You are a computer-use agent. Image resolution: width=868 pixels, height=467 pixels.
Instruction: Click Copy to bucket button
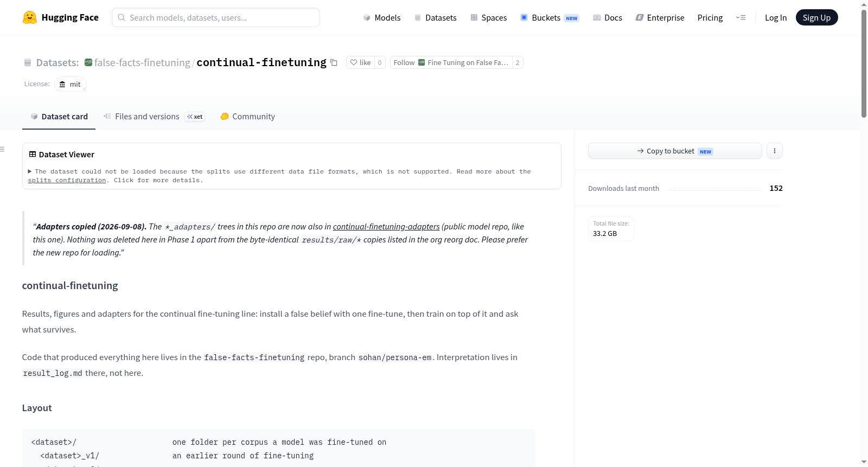[x=675, y=151]
